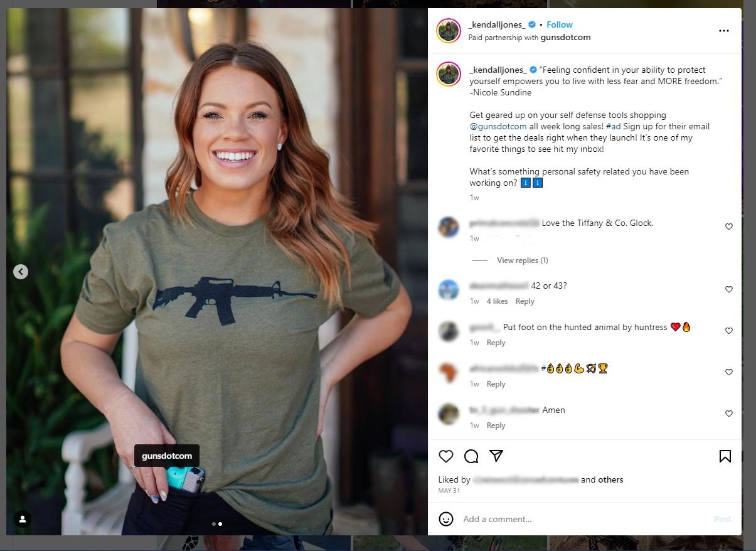
Task: Expand replies under the Tiffany & Co. Glock comment
Action: click(x=523, y=260)
